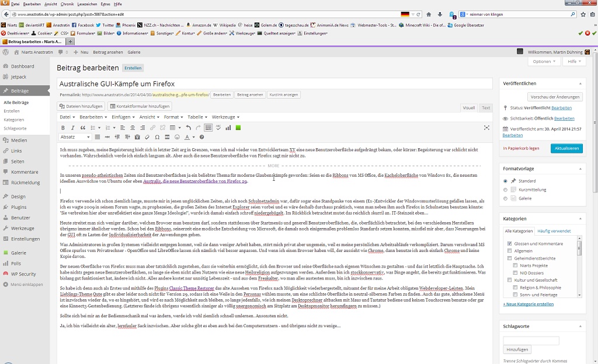Enter distraction-free fullscreen editor mode

coord(486,128)
